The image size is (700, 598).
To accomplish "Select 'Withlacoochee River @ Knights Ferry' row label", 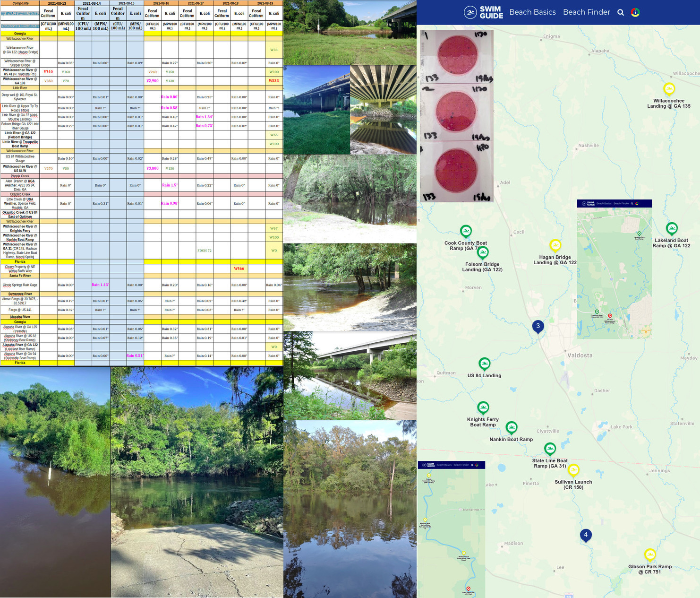I will (20, 228).
